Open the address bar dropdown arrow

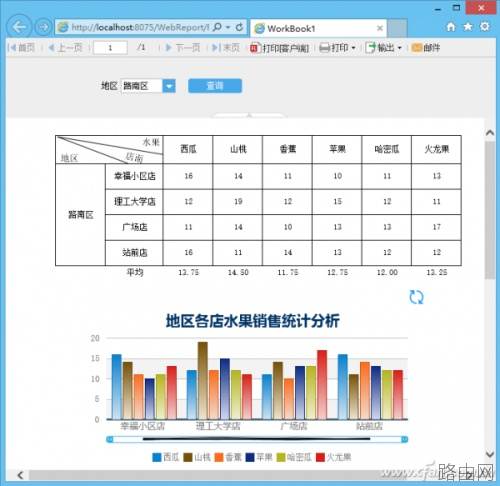pyautogui.click(x=228, y=27)
